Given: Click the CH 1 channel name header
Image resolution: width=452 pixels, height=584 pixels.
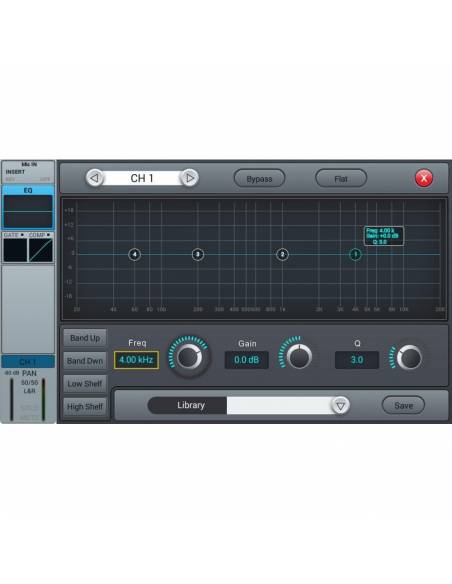Looking at the screenshot, I should tap(142, 178).
